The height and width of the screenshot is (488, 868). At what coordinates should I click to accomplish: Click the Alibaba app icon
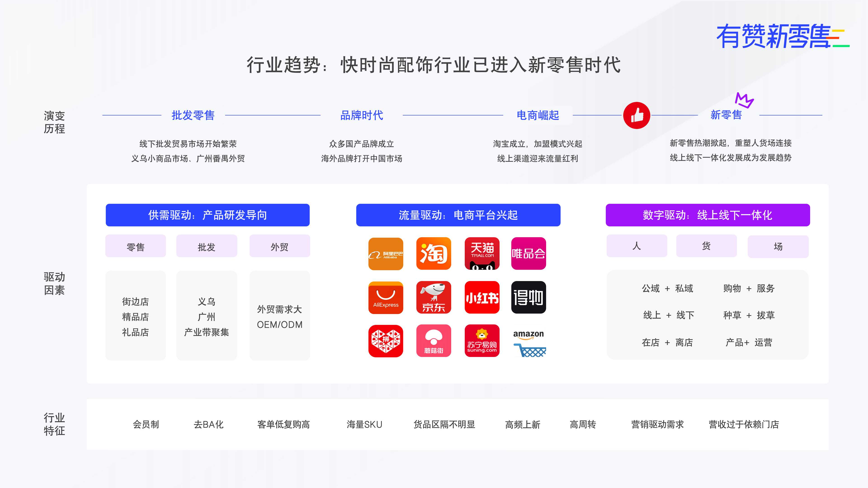point(385,253)
